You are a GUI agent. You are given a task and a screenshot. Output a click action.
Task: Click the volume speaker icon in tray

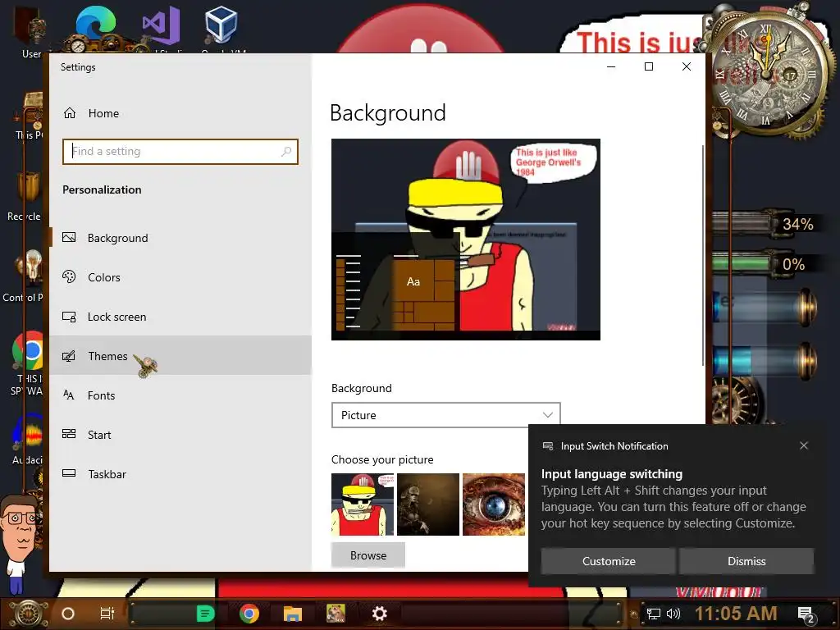click(x=673, y=614)
